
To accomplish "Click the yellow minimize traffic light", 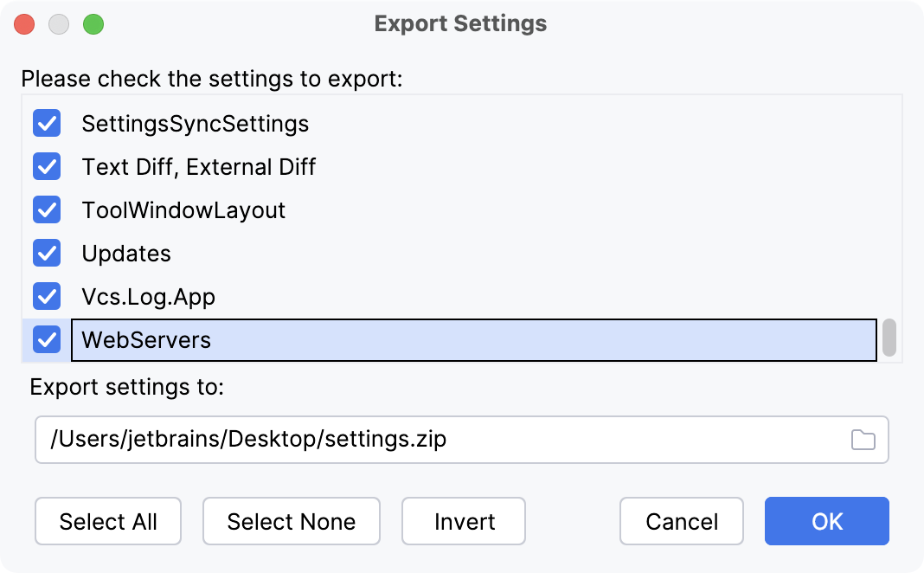I will click(59, 23).
